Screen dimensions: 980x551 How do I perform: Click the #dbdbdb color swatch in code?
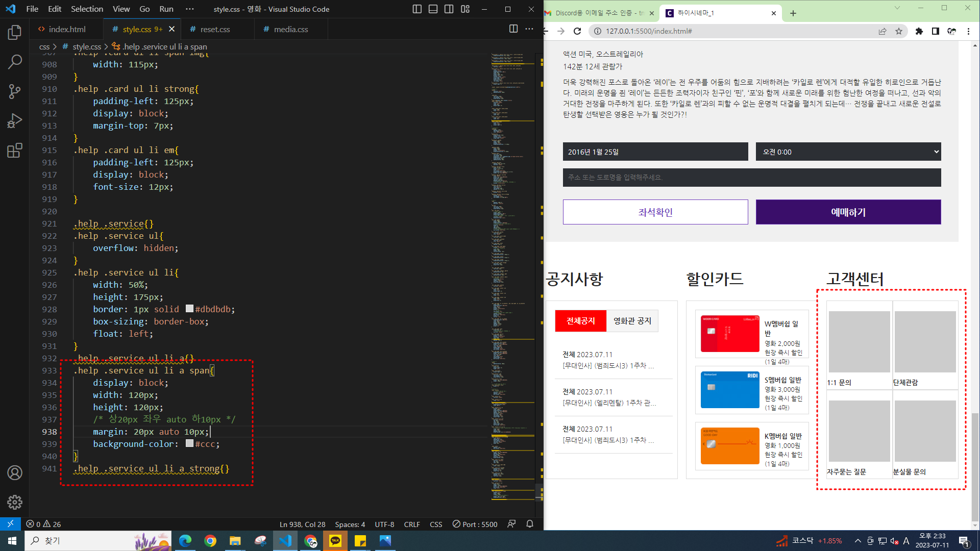pyautogui.click(x=189, y=309)
